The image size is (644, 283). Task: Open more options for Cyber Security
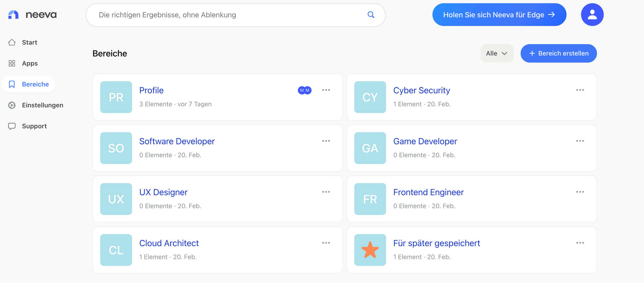(x=580, y=90)
